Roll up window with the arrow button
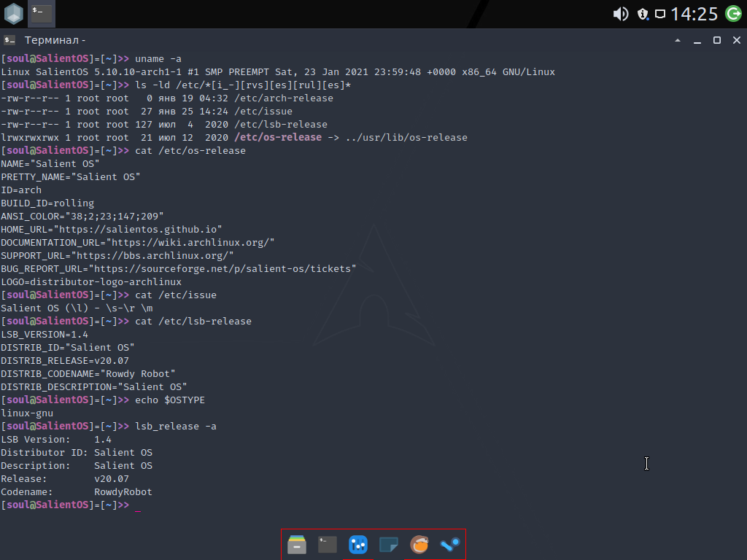Screen dimensions: 747x560 click(678, 41)
